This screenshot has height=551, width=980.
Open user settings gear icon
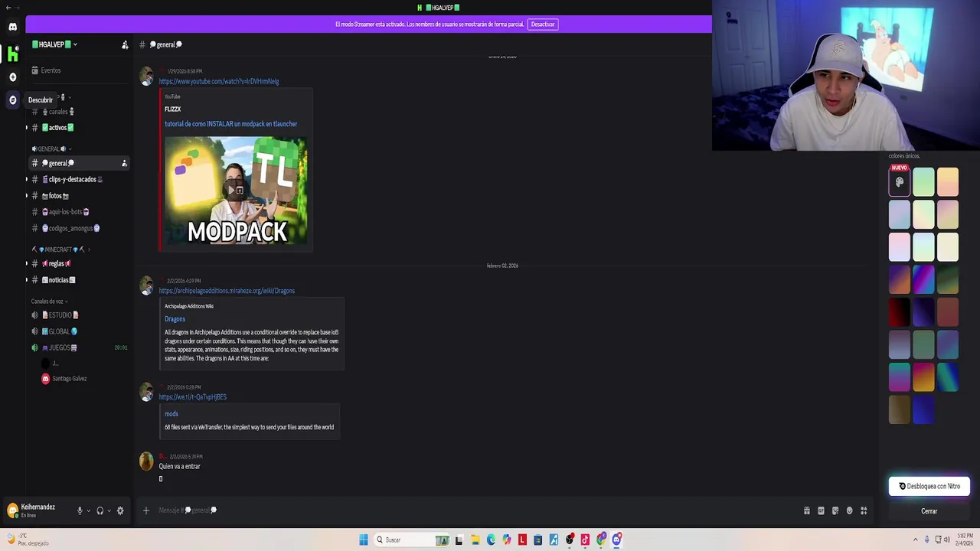pos(120,511)
